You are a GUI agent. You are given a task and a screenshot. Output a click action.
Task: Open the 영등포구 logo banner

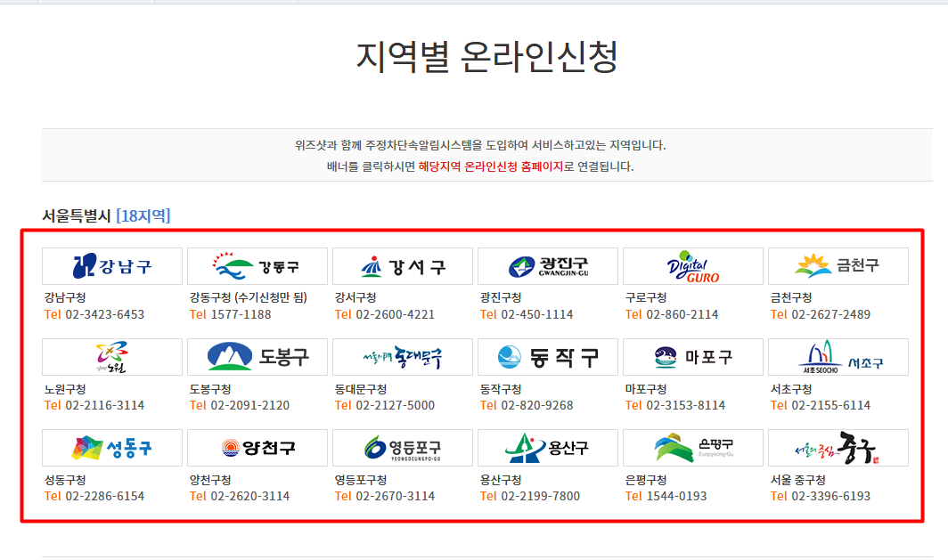pos(402,448)
